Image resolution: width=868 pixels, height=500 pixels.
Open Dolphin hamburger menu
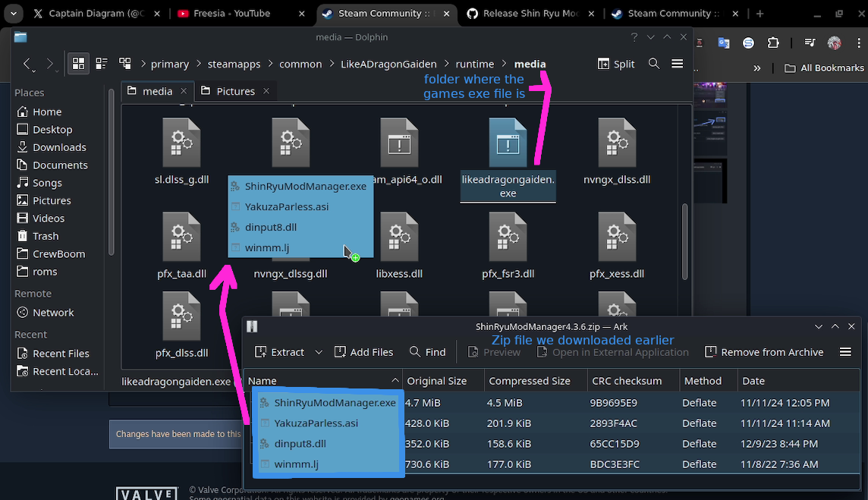click(677, 64)
